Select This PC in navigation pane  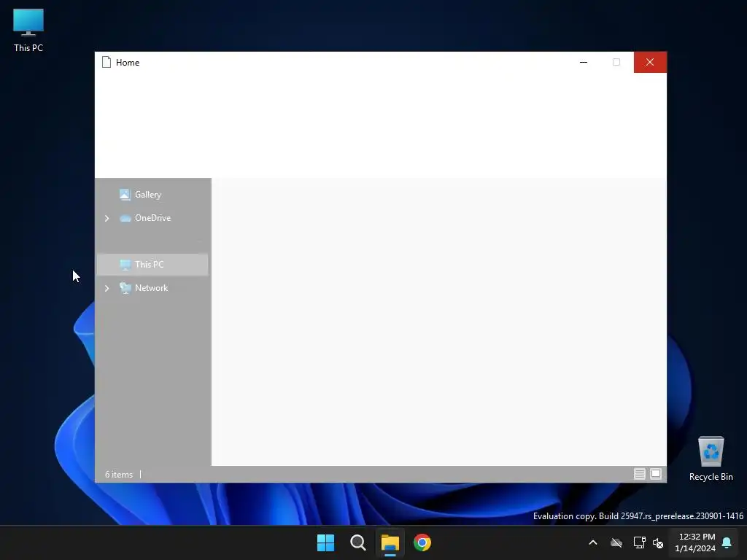(x=152, y=264)
